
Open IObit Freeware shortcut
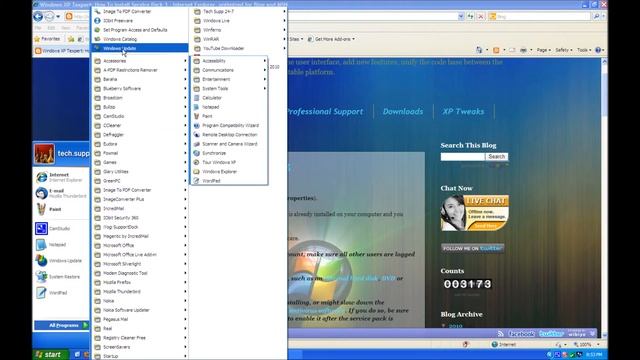[140, 21]
